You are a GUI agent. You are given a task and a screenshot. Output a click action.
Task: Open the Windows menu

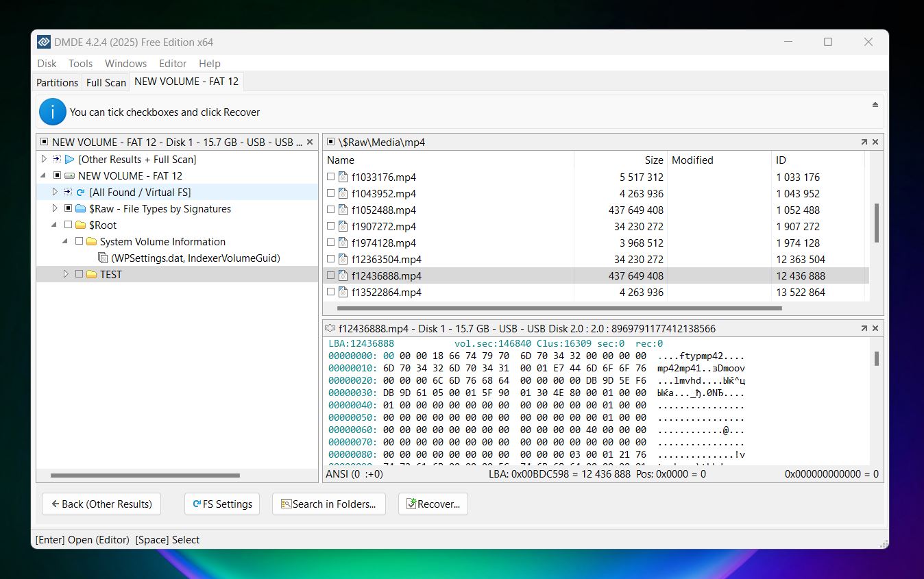tap(125, 63)
